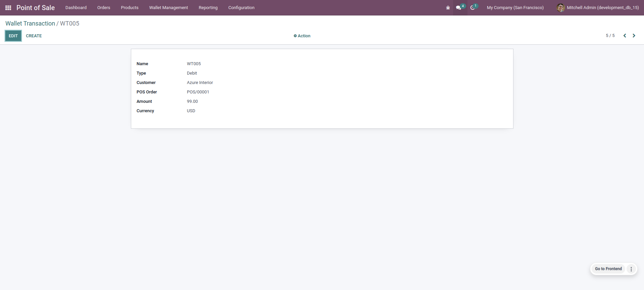Click the USD currency value
The image size is (644, 290).
191,111
